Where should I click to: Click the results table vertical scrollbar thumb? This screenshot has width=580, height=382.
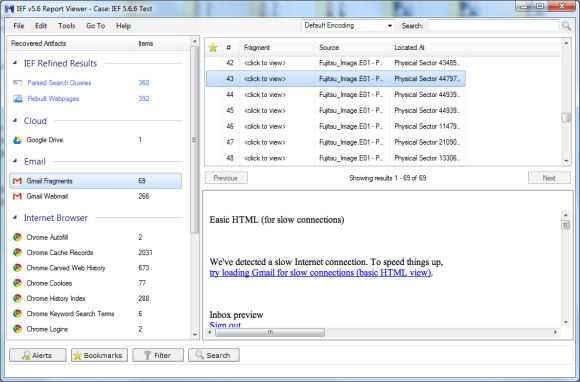pos(566,118)
